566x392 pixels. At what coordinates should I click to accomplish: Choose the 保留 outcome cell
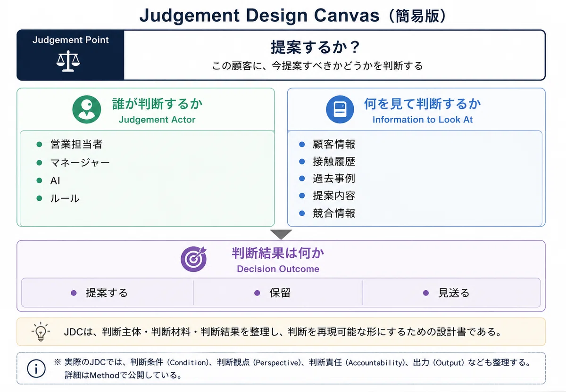278,293
